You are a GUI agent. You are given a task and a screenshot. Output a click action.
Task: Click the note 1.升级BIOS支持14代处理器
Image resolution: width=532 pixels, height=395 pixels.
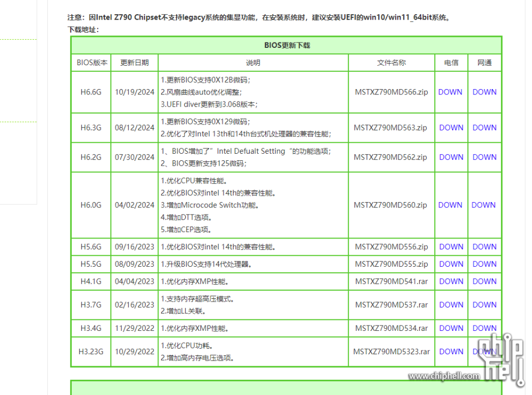(206, 265)
